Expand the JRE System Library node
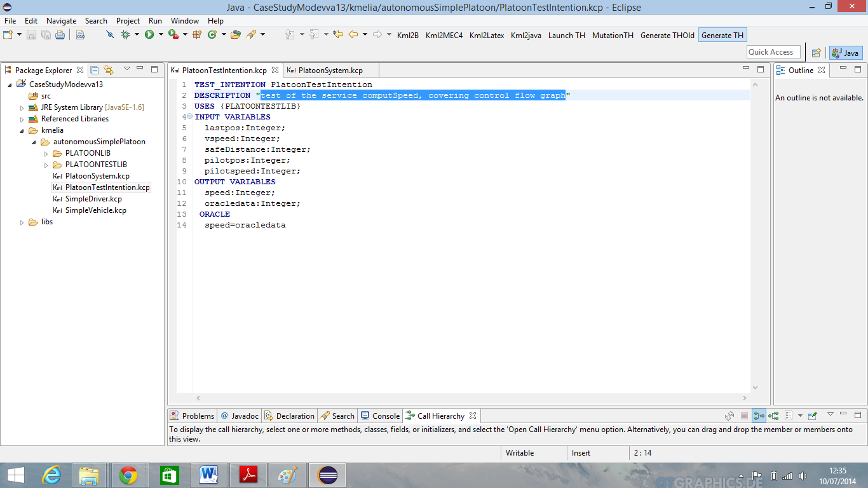This screenshot has width=868, height=488. 22,107
